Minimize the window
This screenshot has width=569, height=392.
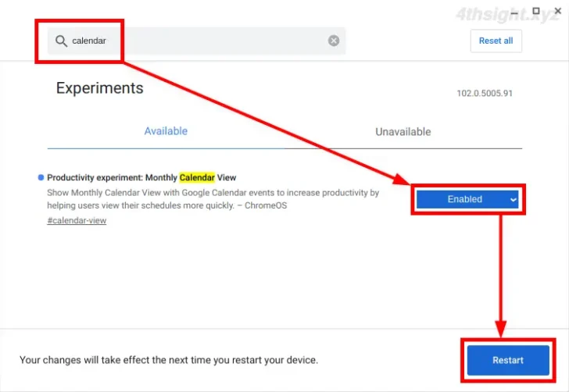point(514,14)
